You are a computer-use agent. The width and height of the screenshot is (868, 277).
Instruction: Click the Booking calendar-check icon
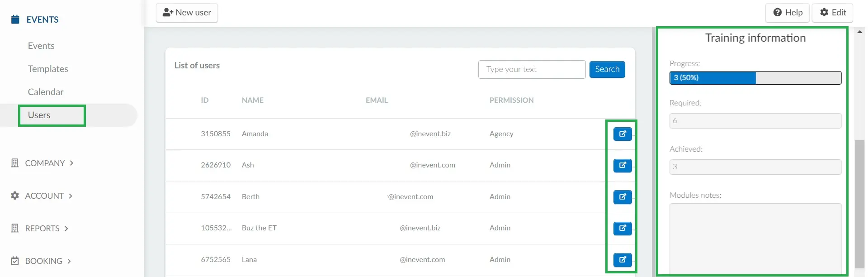click(15, 261)
